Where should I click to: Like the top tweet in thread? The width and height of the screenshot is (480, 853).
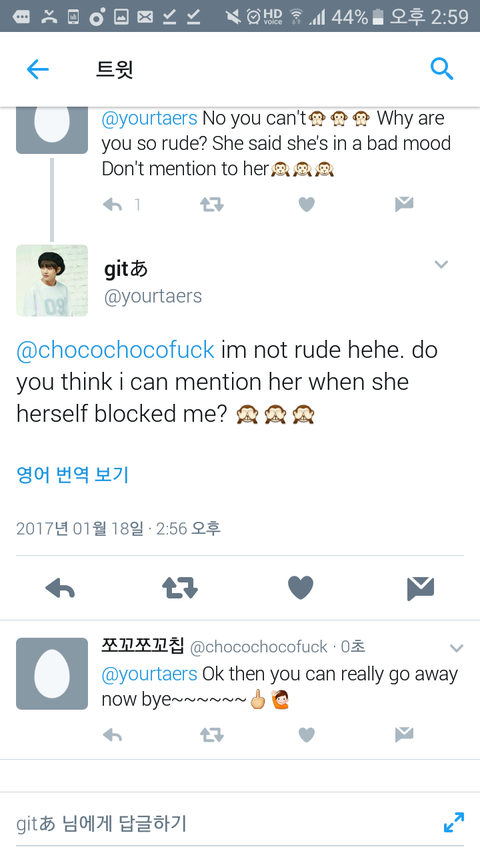pos(307,205)
